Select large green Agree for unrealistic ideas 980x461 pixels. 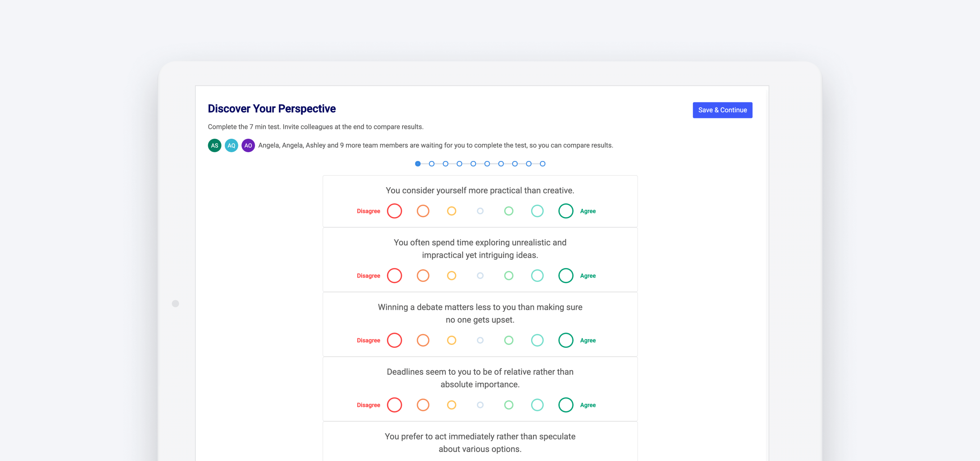tap(566, 276)
